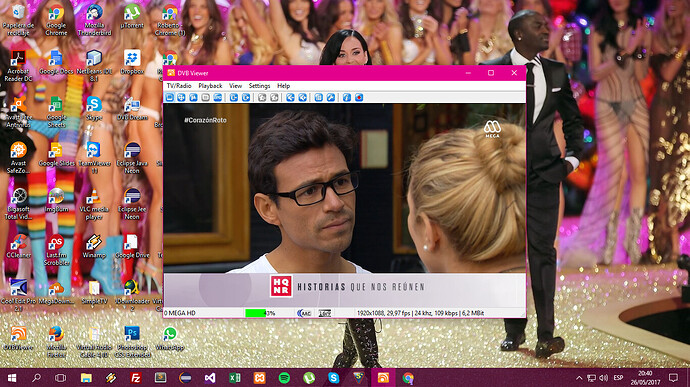The width and height of the screenshot is (690, 387).
Task: Open the Playback menu
Action: point(210,85)
